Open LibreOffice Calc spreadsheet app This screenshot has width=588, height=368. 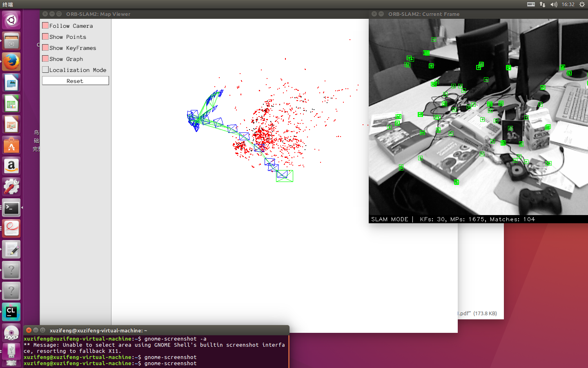11,103
